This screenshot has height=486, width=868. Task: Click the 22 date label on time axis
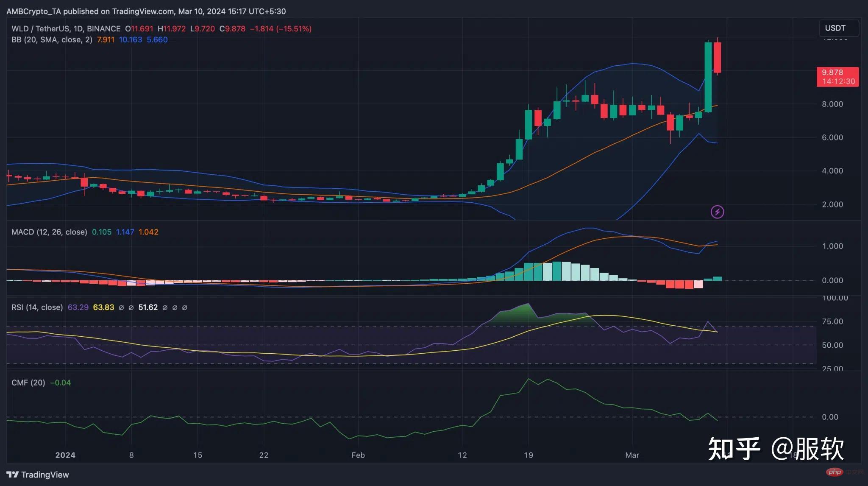coord(264,455)
